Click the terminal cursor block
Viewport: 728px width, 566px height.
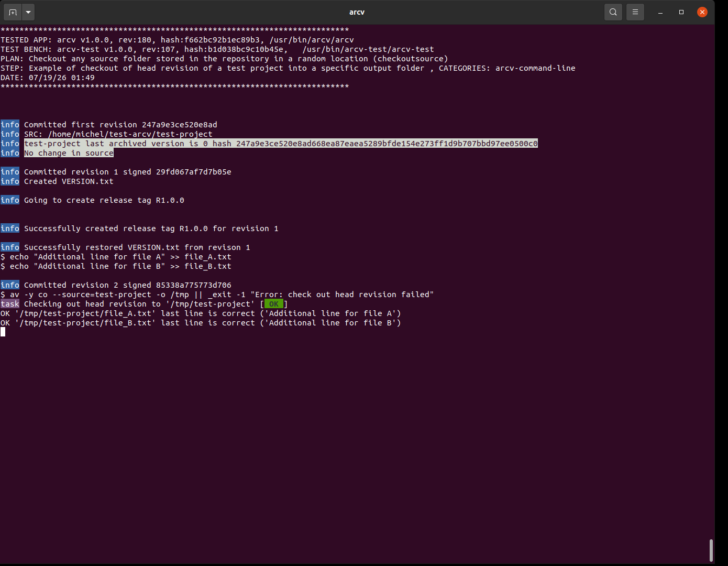coord(3,332)
